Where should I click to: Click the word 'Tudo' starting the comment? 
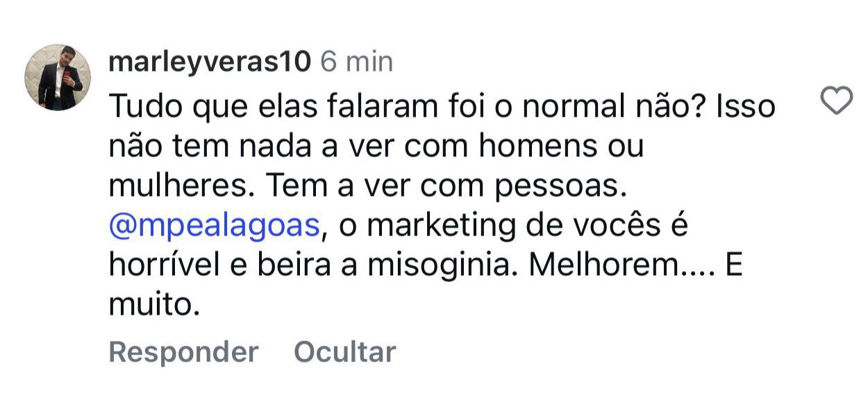(139, 107)
